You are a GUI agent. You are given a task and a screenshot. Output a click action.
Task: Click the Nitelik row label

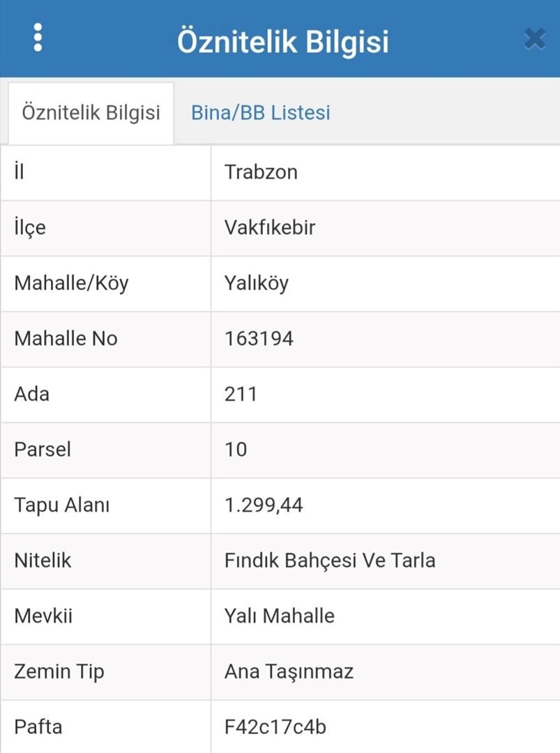[43, 561]
